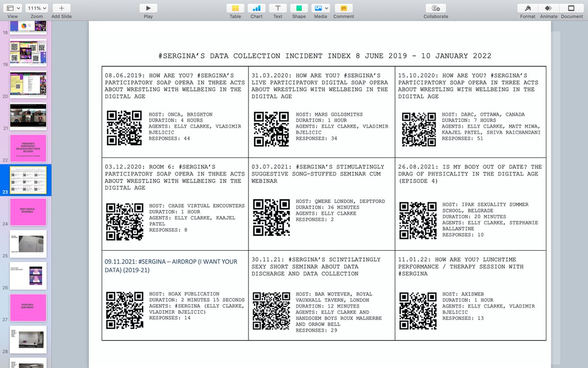Click the blue 09.11.2021 Airdrop title
This screenshot has height=368, width=588.
pos(171,266)
